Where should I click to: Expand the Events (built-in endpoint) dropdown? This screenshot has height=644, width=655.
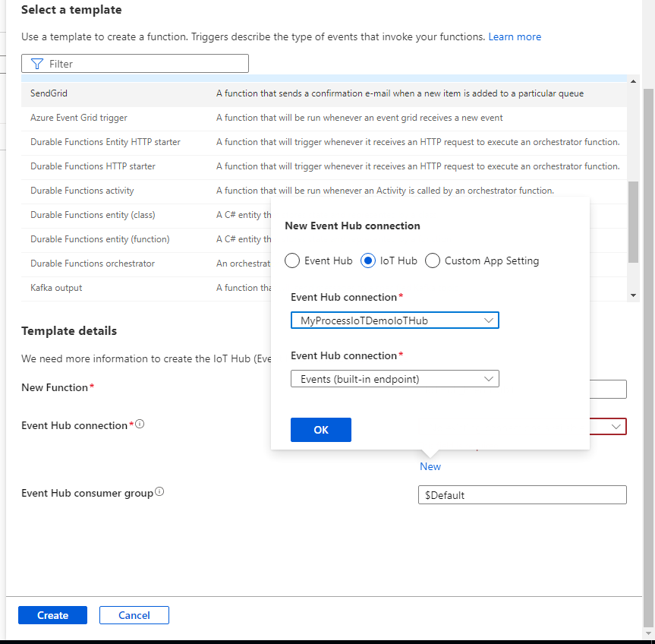click(x=490, y=378)
